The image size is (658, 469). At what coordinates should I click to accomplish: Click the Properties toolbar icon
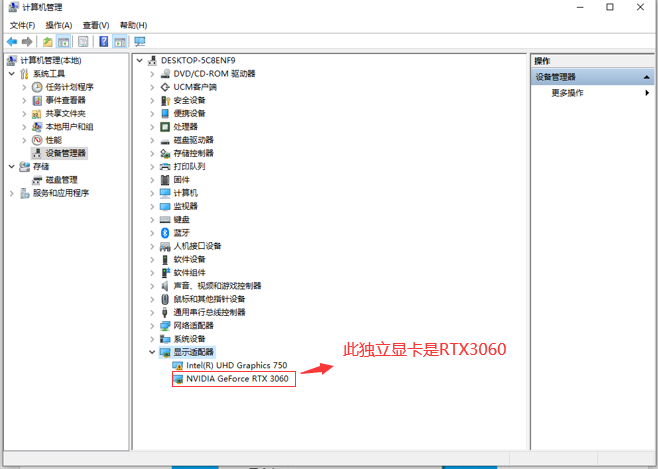(83, 42)
